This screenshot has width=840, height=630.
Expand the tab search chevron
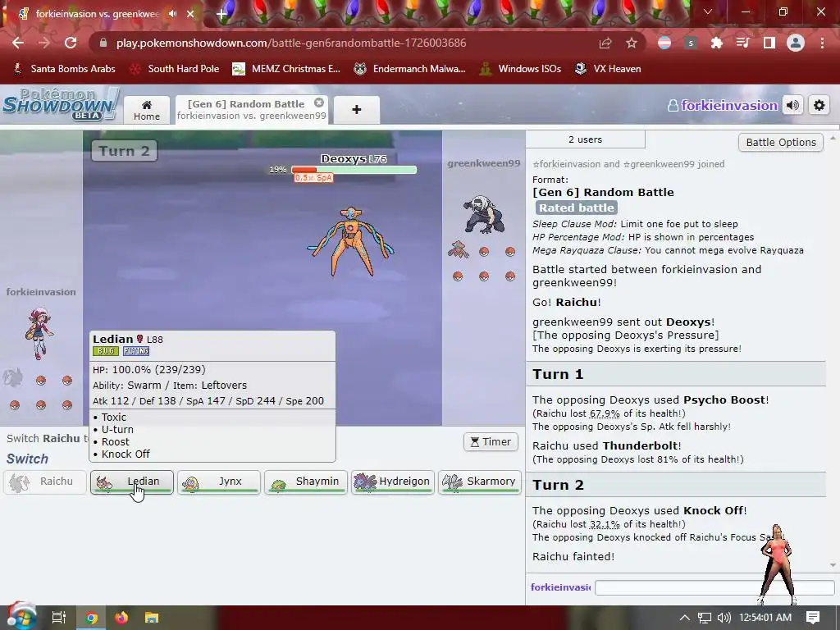(707, 11)
